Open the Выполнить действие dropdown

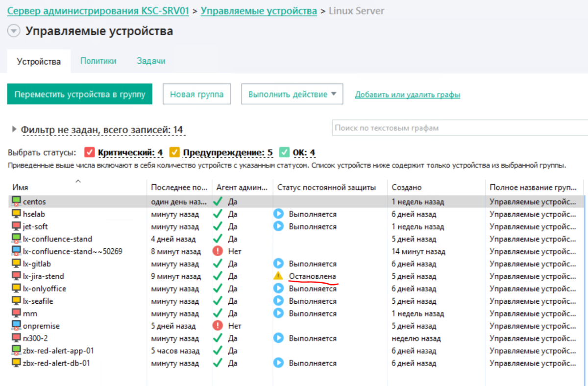[292, 94]
